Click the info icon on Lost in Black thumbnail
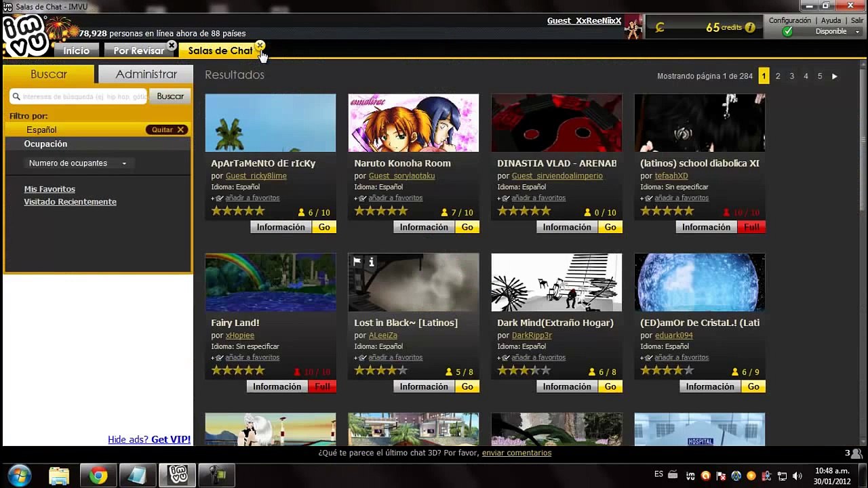Viewport: 868px width, 488px height. [371, 262]
